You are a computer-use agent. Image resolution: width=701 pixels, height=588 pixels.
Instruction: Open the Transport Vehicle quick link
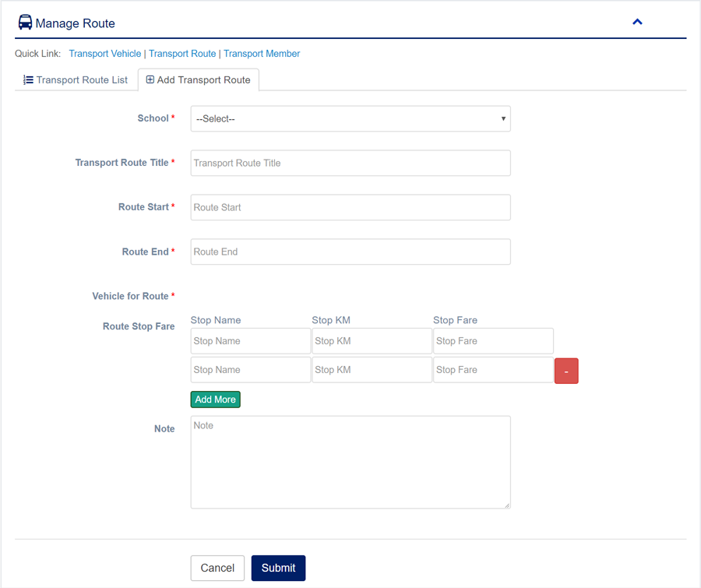click(105, 54)
